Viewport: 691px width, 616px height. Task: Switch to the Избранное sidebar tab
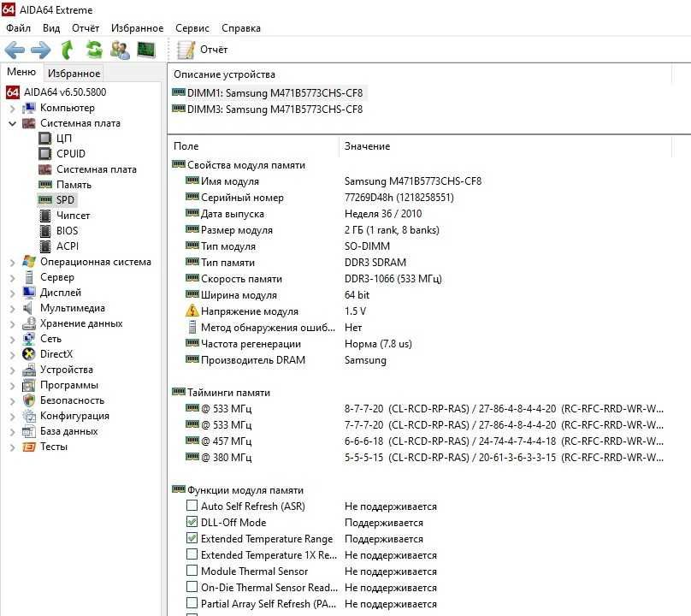[74, 74]
